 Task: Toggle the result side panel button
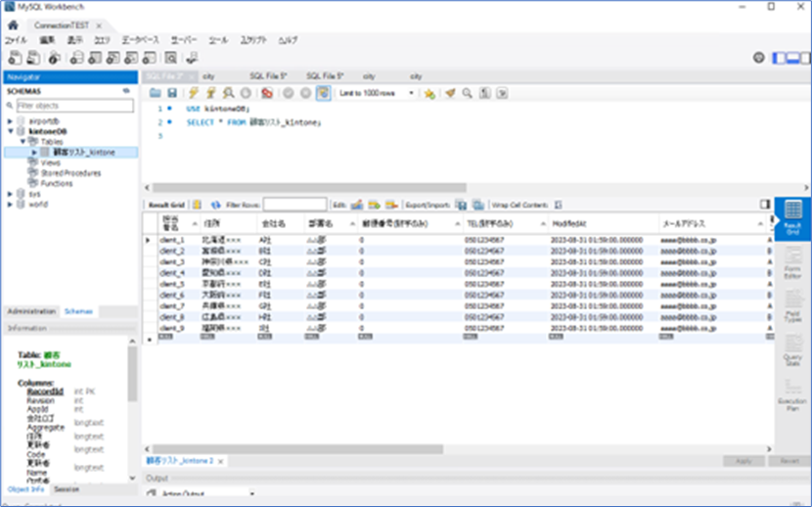pos(765,205)
